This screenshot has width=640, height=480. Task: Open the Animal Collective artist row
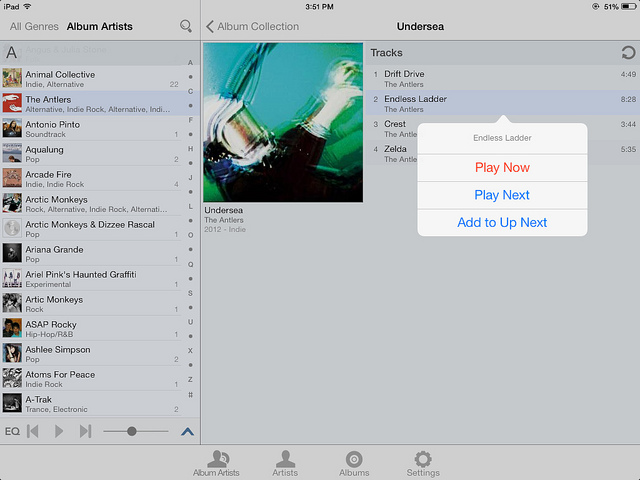pyautogui.click(x=91, y=78)
